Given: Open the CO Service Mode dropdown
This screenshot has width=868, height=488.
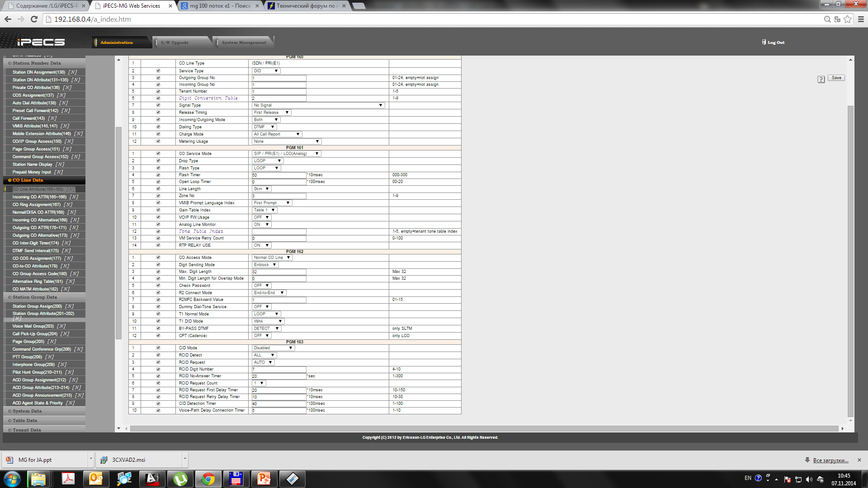Looking at the screenshot, I should coord(286,154).
